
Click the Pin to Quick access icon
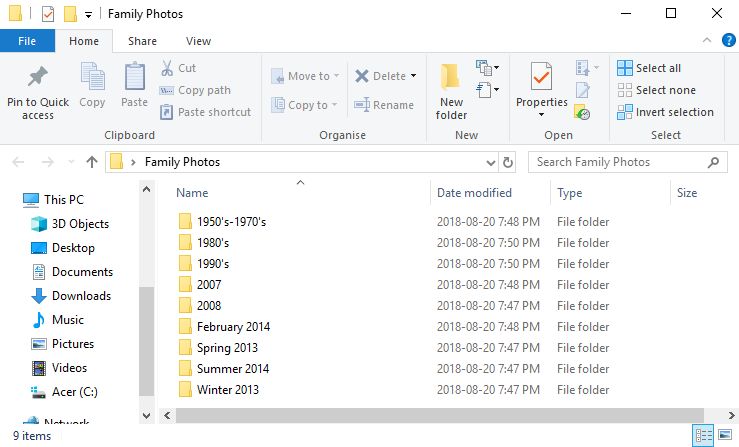(38, 76)
